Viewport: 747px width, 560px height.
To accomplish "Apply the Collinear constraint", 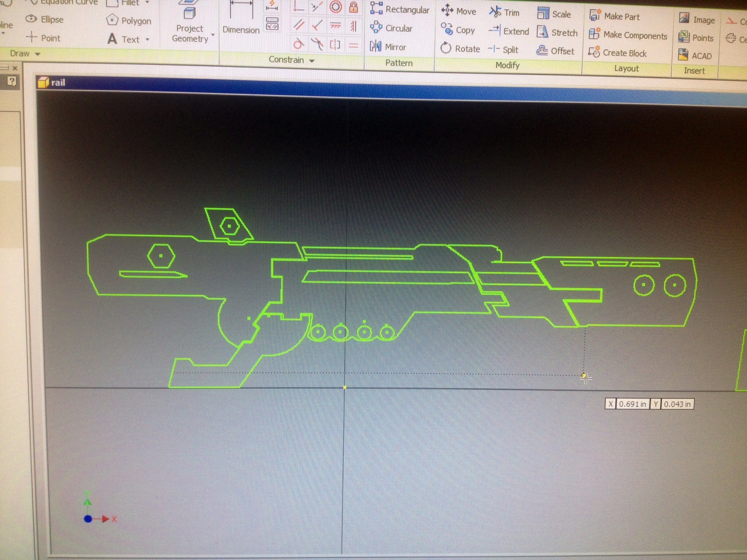I will pos(317,7).
